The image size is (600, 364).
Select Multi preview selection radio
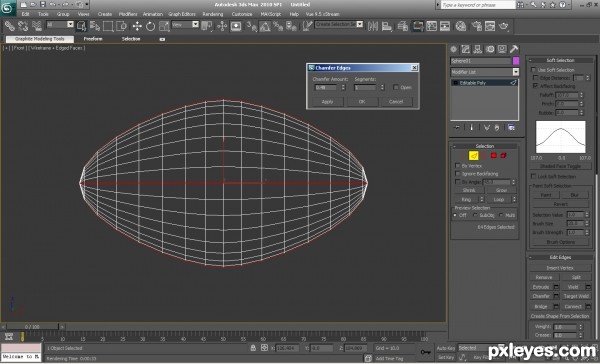501,215
